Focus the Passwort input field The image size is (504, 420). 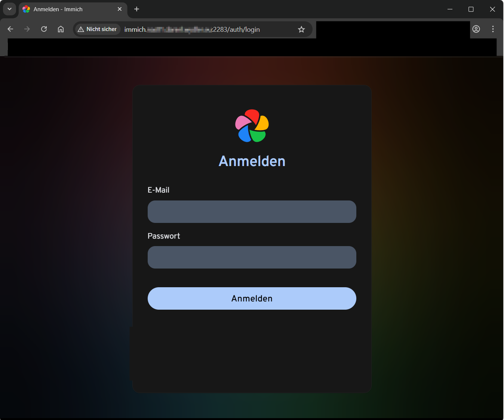252,257
